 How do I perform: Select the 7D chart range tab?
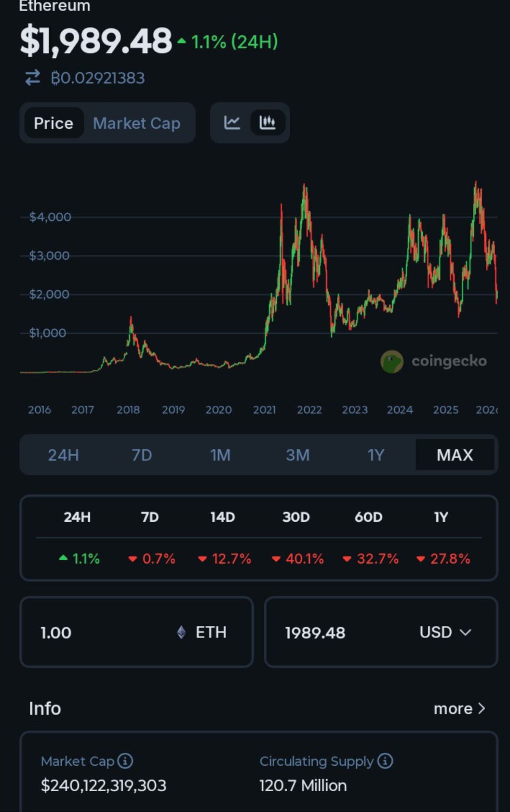(x=142, y=455)
